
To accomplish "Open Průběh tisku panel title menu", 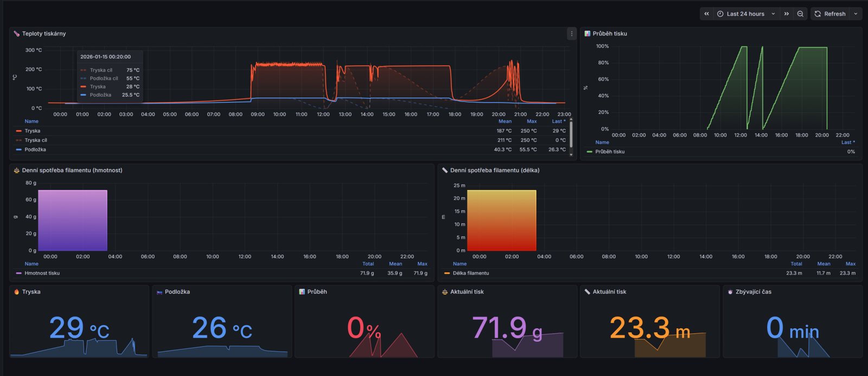I will tap(610, 34).
